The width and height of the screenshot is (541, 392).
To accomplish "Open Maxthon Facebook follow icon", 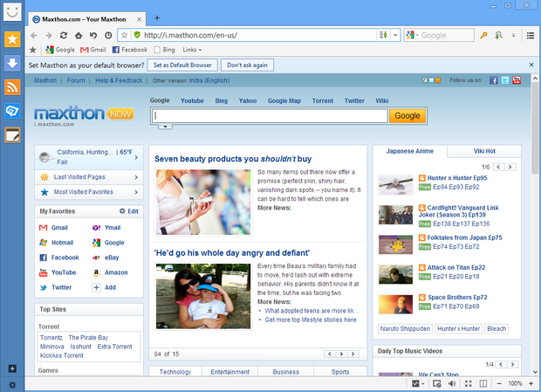I will click(x=493, y=80).
